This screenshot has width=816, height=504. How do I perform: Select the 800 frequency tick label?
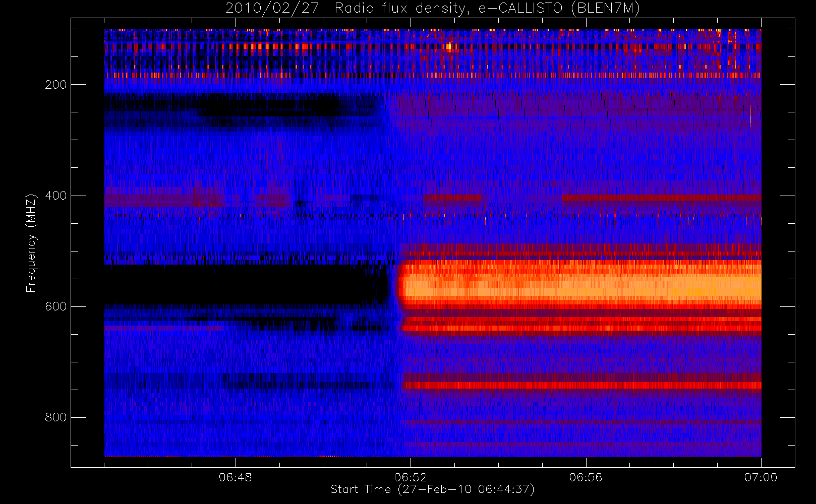pos(55,417)
